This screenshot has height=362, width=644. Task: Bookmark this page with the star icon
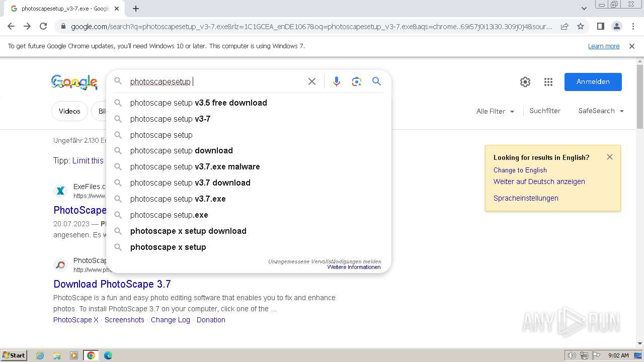(x=581, y=26)
